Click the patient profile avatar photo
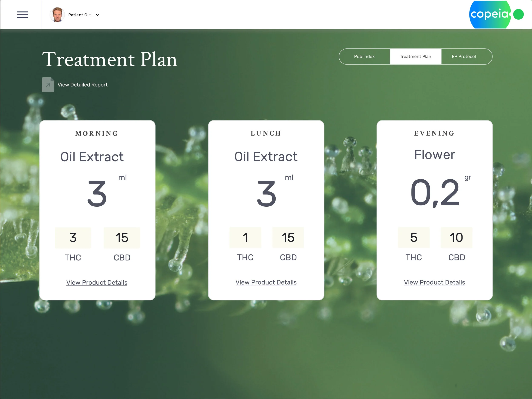Screen dimensions: 532x399 pos(57,14)
